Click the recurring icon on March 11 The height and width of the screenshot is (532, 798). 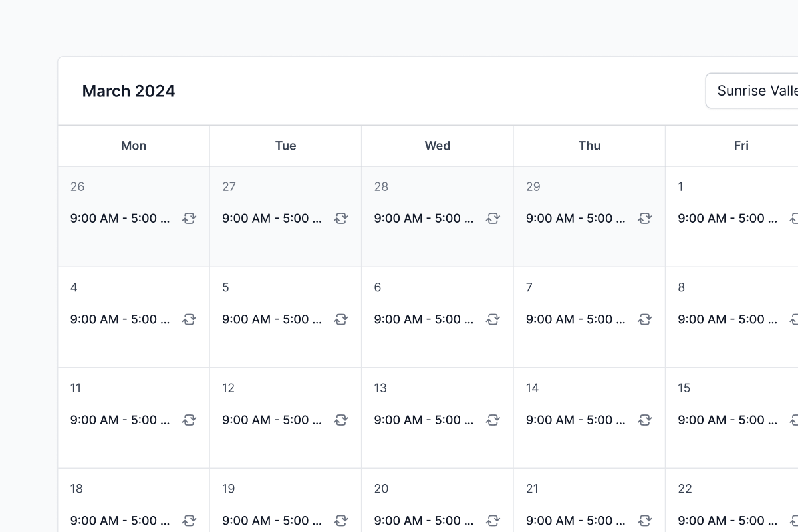coord(190,420)
